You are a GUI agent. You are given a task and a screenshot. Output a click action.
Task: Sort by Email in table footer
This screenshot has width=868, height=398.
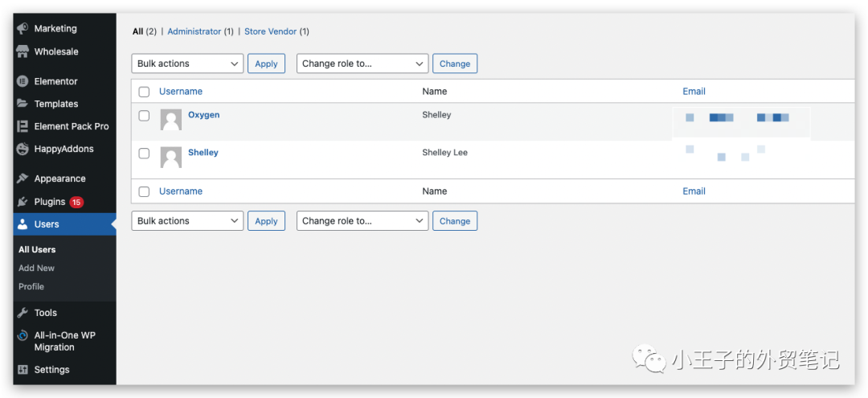[x=694, y=191]
